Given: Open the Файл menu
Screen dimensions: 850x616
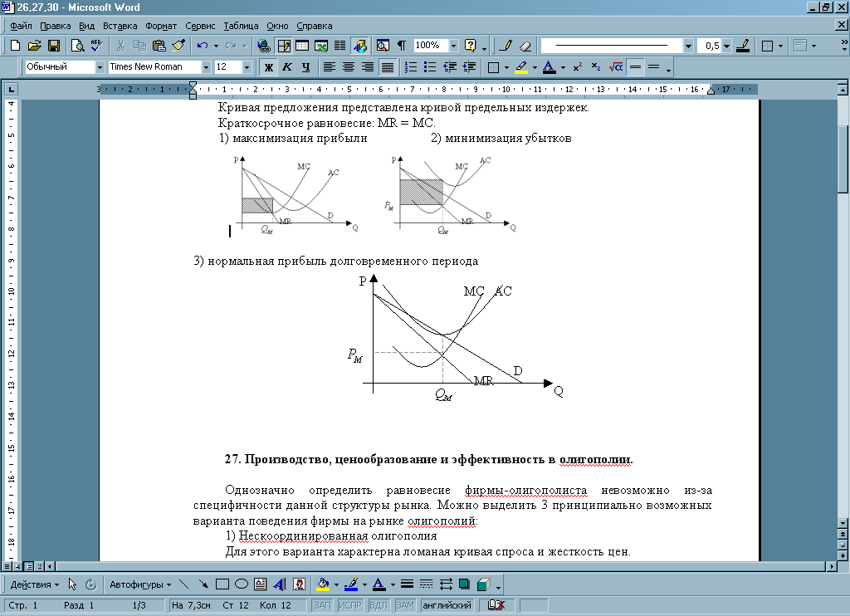Looking at the screenshot, I should [x=21, y=26].
